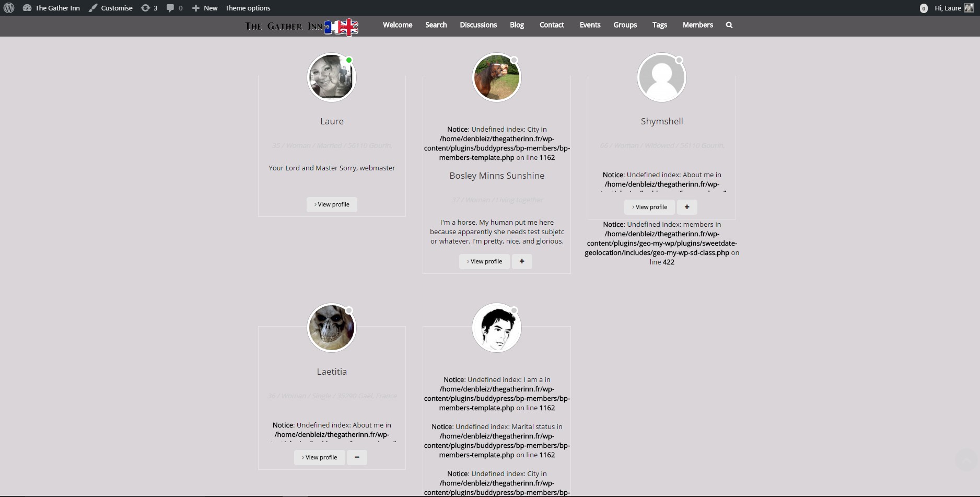
Task: View profile of Laetitia
Action: pos(319,457)
